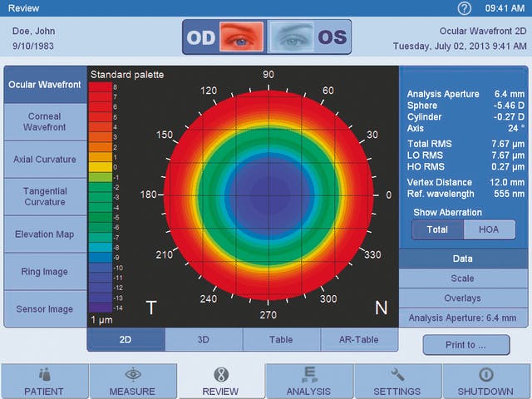Toggle aberration display to Total

[437, 229]
